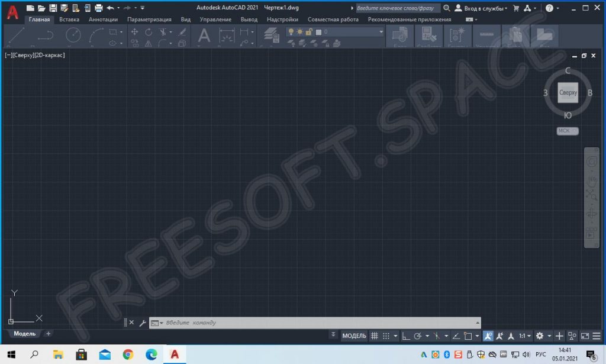Select the Arc tool

coord(96,35)
